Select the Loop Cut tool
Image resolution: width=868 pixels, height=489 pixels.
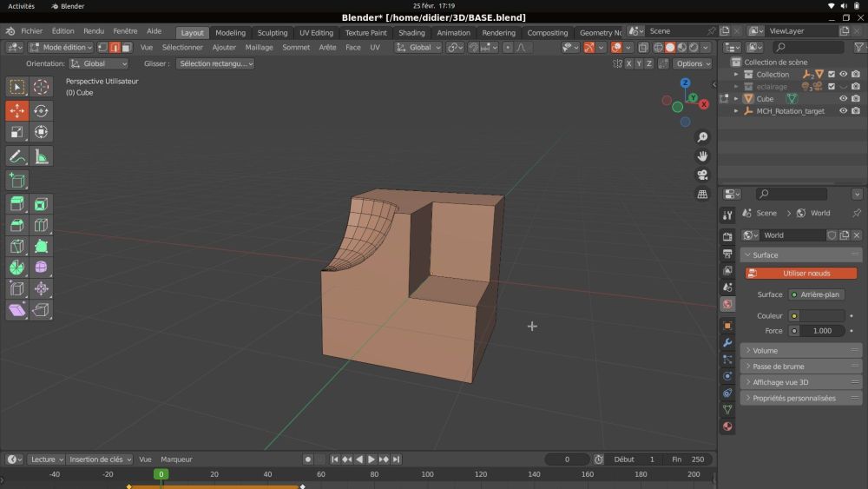(41, 225)
